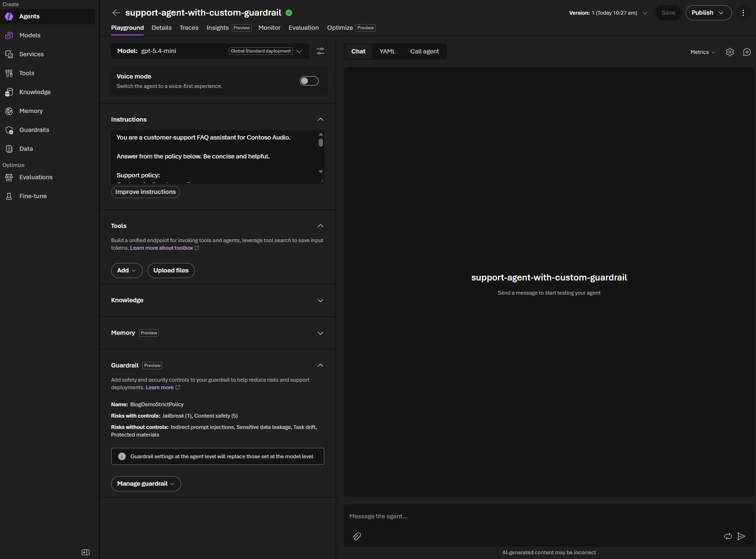Click the guardrail info icon

(122, 456)
